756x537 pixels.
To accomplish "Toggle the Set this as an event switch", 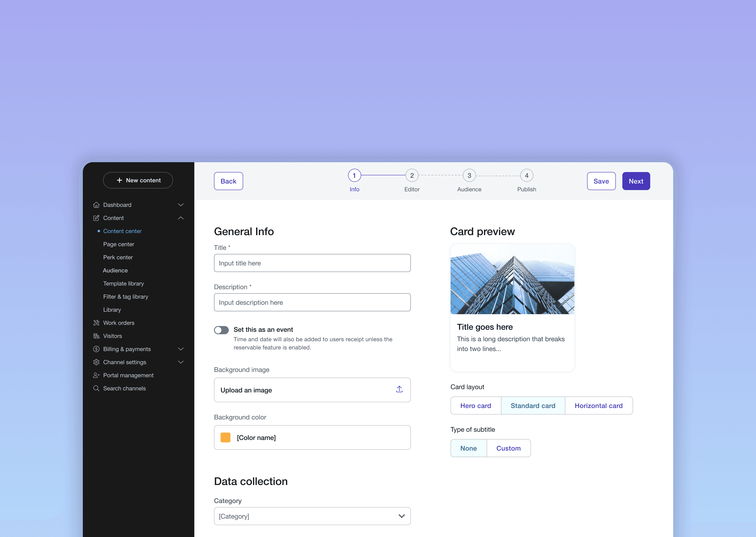I will coord(221,330).
